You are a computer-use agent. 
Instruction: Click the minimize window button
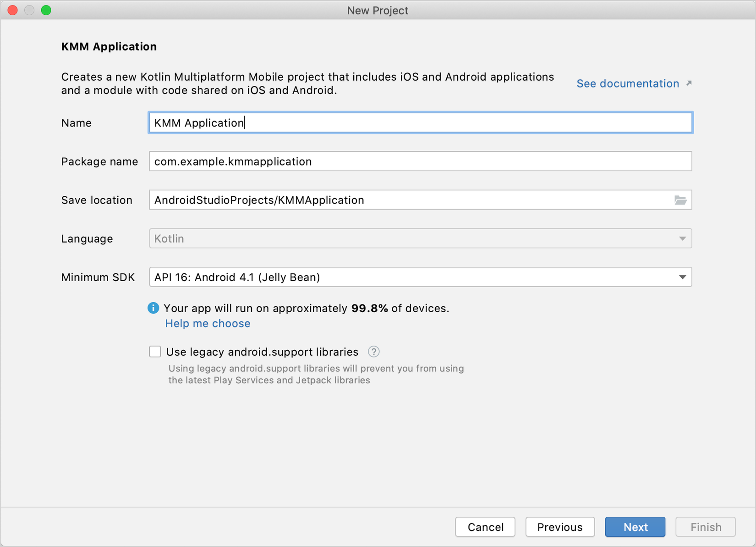coord(29,10)
